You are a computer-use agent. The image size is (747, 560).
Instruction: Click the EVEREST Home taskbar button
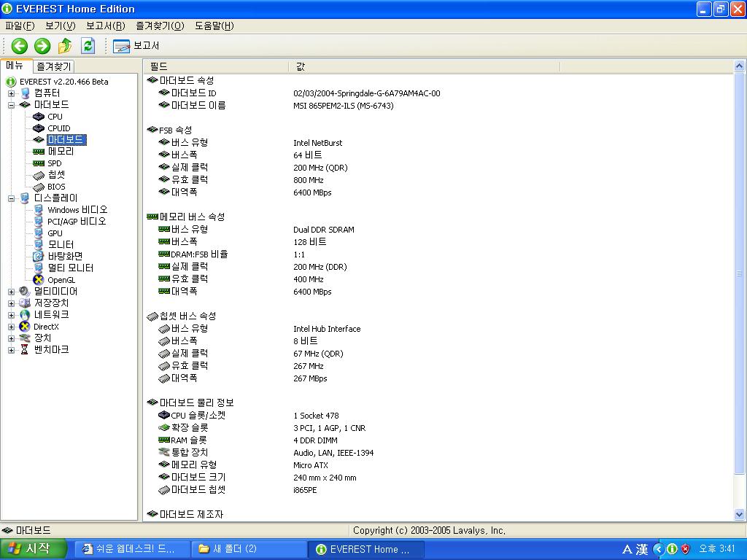[x=365, y=549]
